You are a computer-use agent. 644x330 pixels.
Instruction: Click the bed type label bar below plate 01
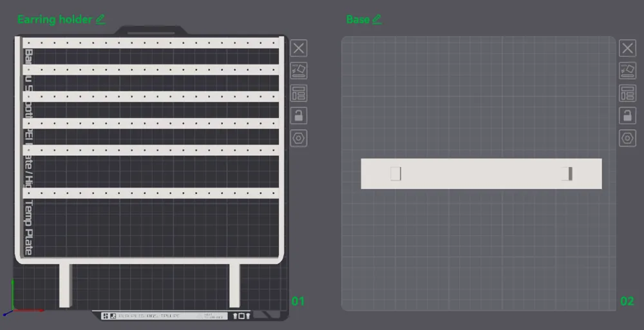164,316
